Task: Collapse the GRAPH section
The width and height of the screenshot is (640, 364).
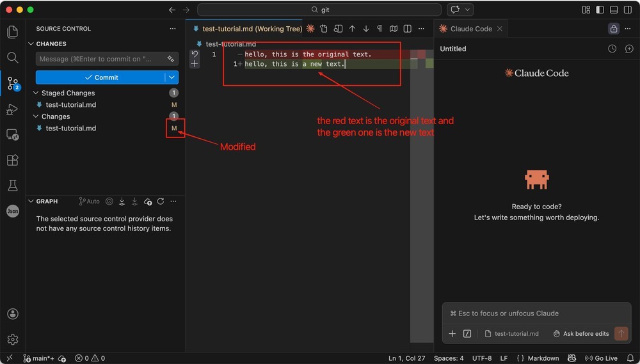Action: (31, 201)
